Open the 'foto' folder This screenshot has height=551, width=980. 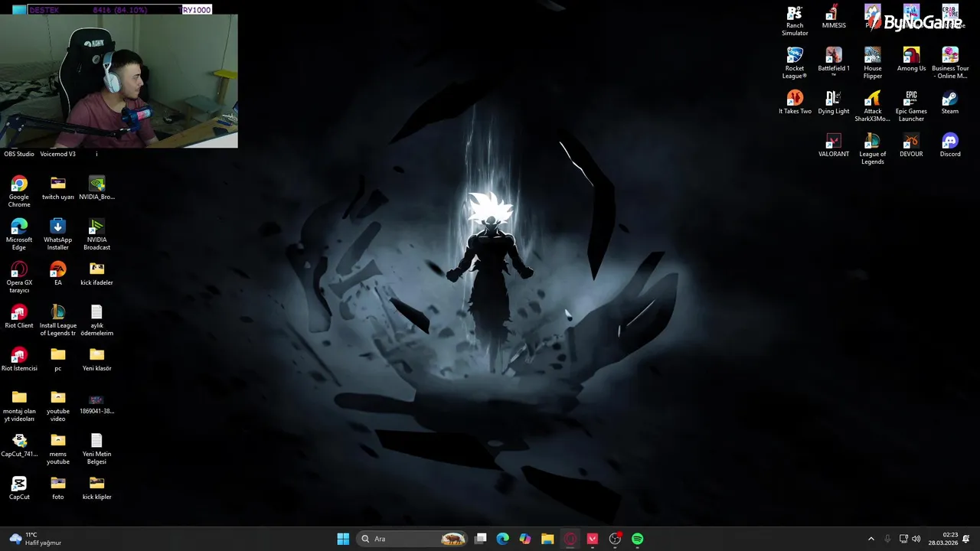[58, 487]
